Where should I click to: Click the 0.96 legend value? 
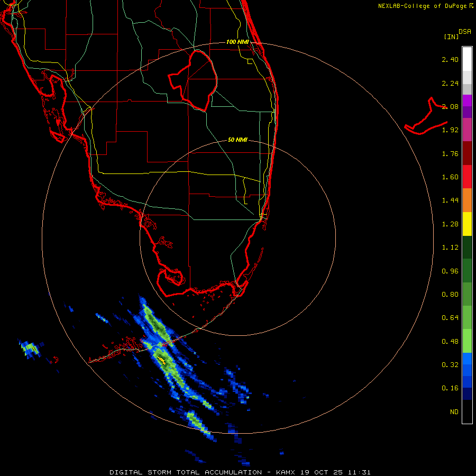pos(450,271)
